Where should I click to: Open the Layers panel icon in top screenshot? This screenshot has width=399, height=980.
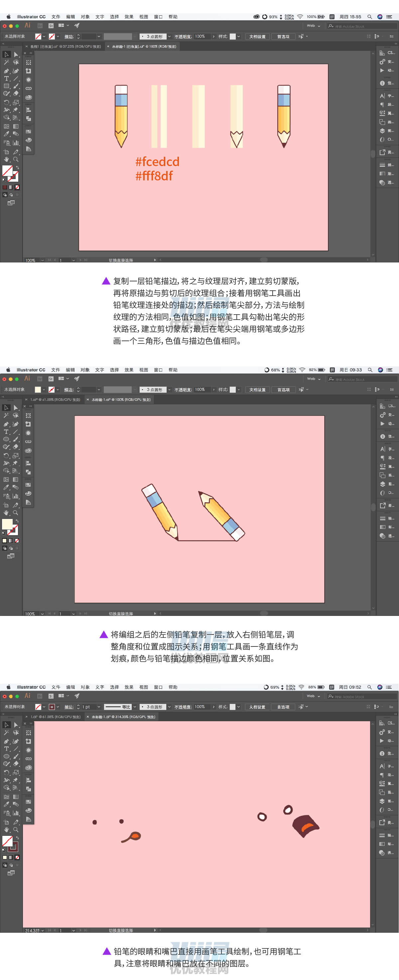382,131
